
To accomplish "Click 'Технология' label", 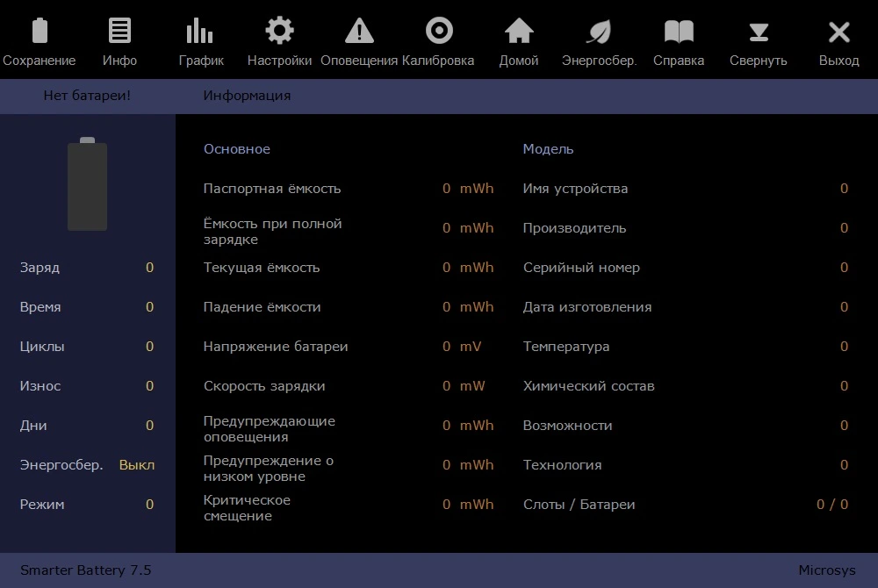I will [x=562, y=465].
